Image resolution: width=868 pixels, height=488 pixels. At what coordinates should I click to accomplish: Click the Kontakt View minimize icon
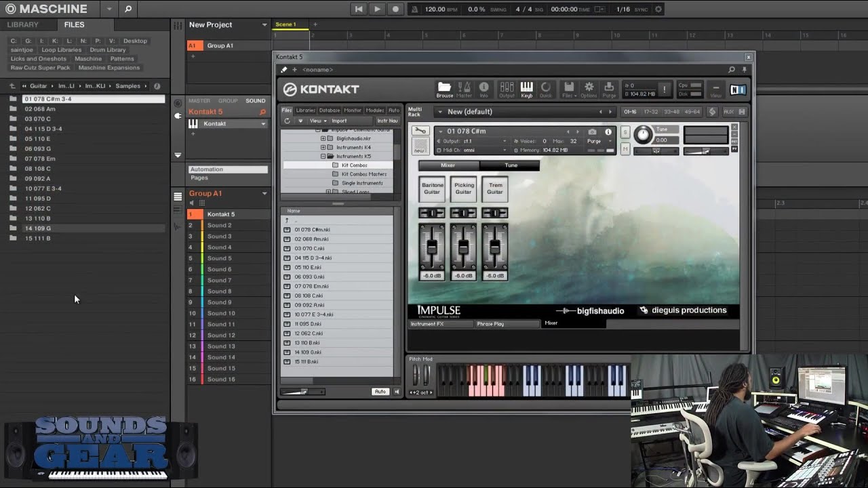pyautogui.click(x=715, y=89)
